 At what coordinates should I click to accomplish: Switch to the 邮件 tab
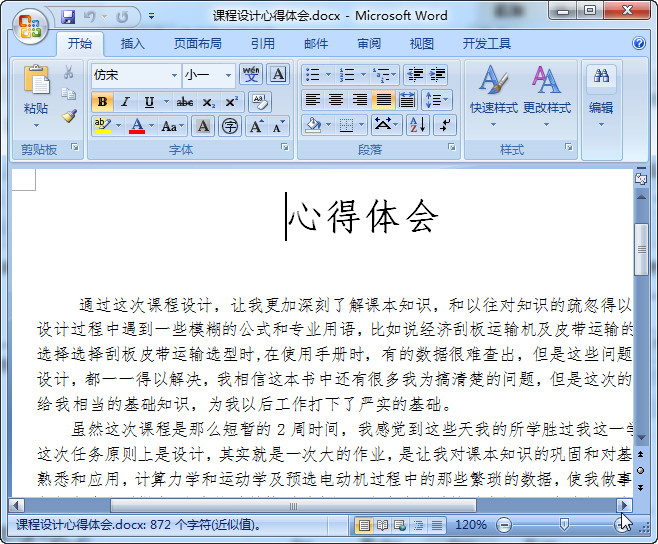click(x=316, y=44)
